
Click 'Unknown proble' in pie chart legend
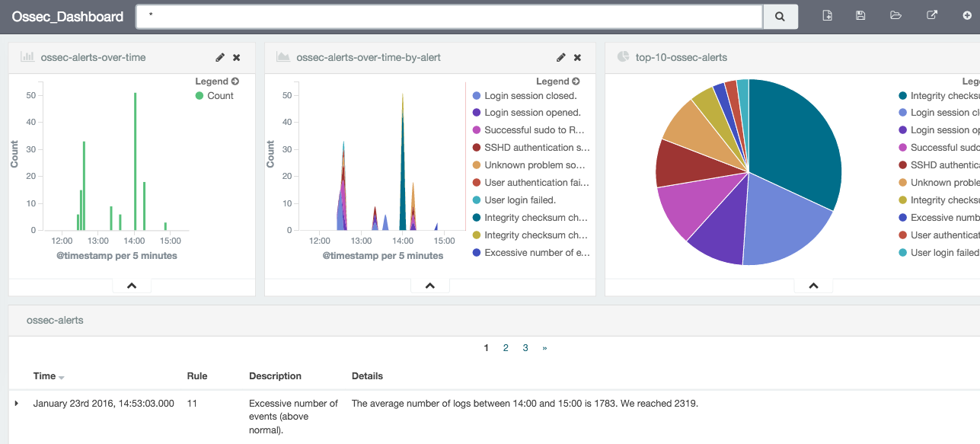tap(945, 183)
